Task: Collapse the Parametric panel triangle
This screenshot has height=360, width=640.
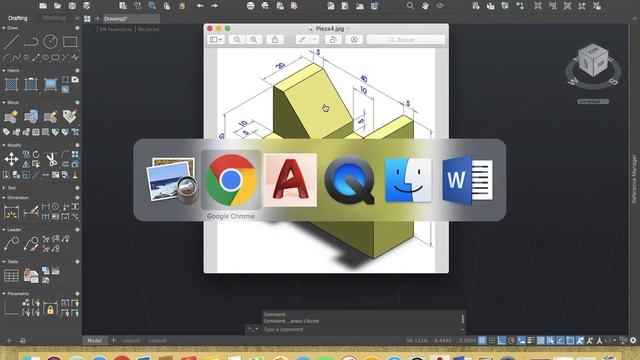Action: tap(4, 293)
